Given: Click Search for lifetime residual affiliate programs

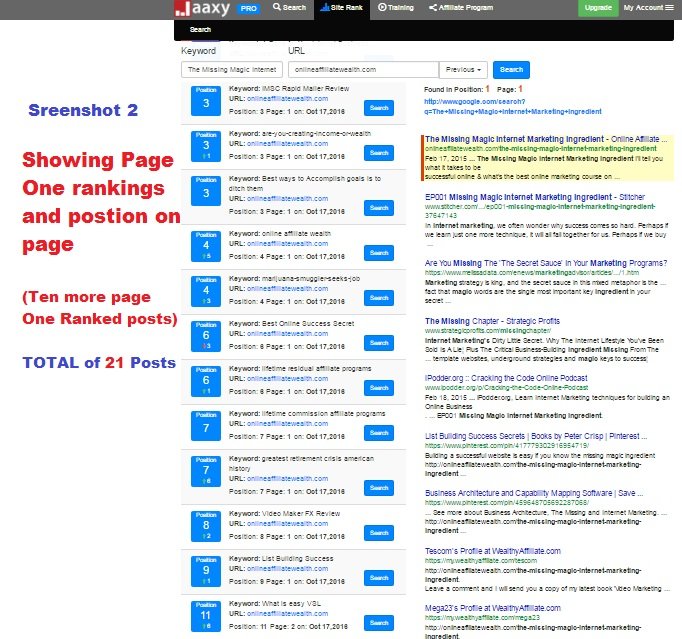Looking at the screenshot, I should pyautogui.click(x=379, y=388).
